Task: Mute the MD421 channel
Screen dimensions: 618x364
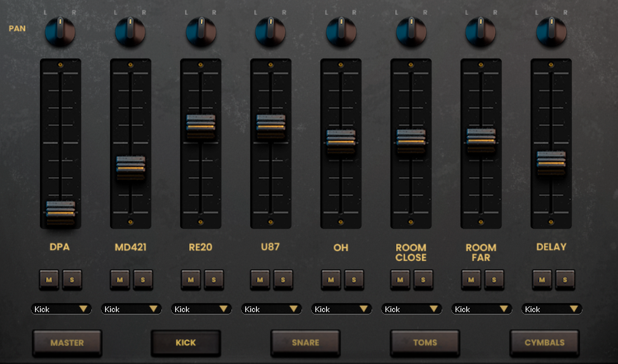Action: (120, 280)
